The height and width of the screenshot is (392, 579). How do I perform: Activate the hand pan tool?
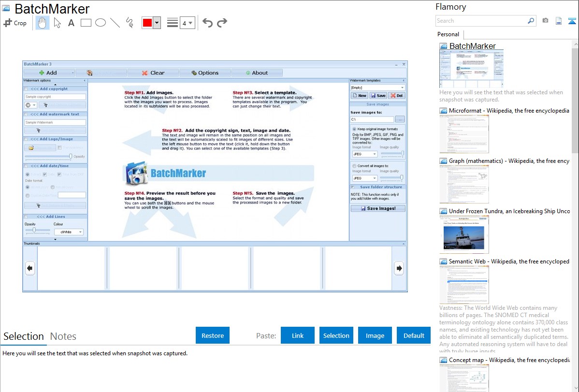tap(42, 23)
